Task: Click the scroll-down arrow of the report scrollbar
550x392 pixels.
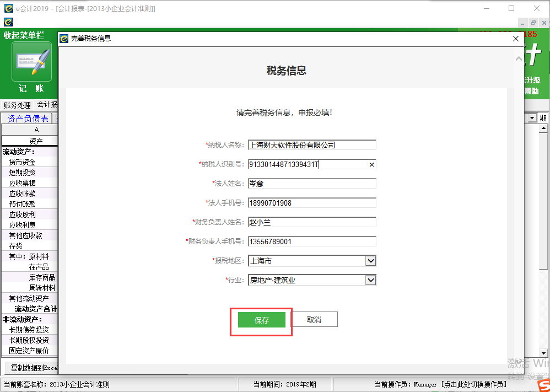Action: click(x=543, y=353)
